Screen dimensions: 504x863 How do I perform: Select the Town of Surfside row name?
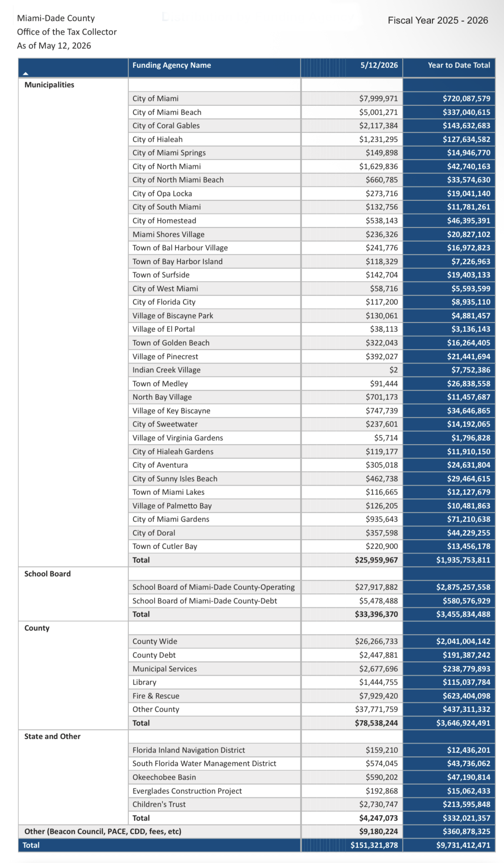coord(161,275)
